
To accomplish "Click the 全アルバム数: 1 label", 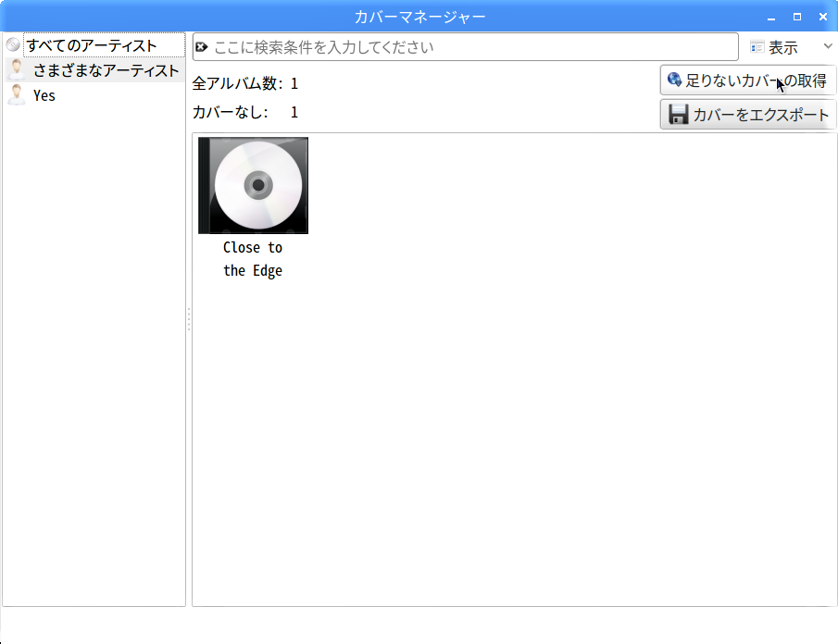I will (245, 83).
